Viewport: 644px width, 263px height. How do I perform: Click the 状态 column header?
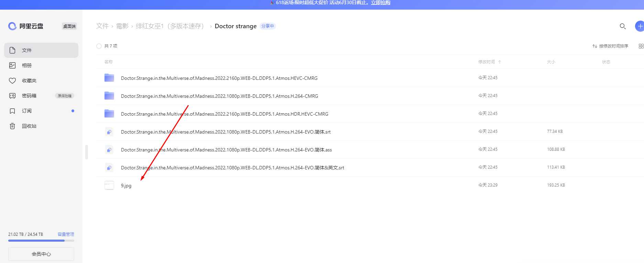pos(606,62)
